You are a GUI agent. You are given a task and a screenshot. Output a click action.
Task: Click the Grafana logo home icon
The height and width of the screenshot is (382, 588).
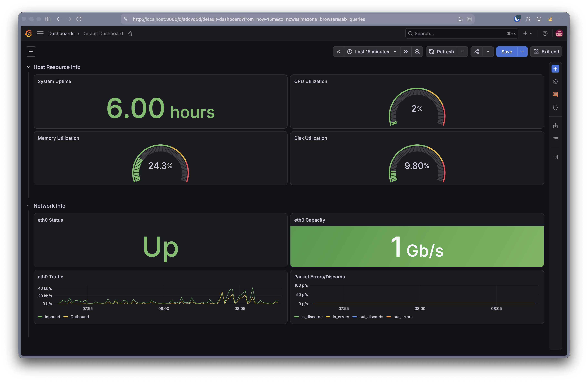tap(29, 33)
